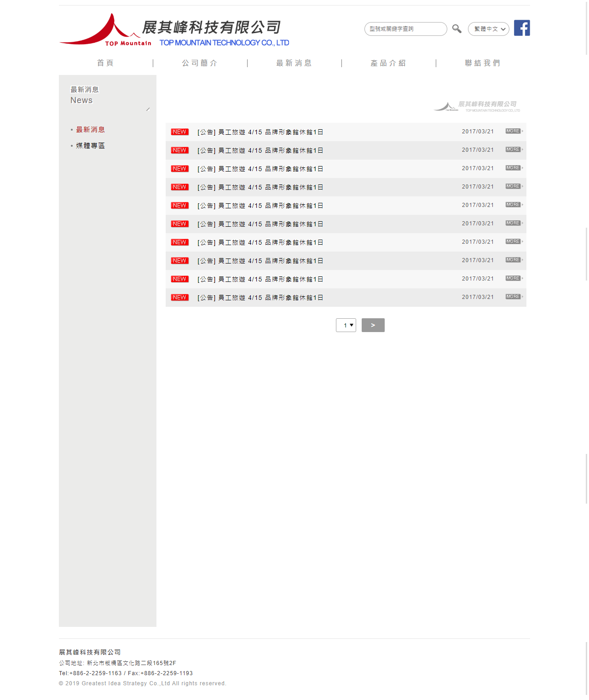Open the 公司簡介 menu item
589x700 pixels.
click(x=200, y=63)
